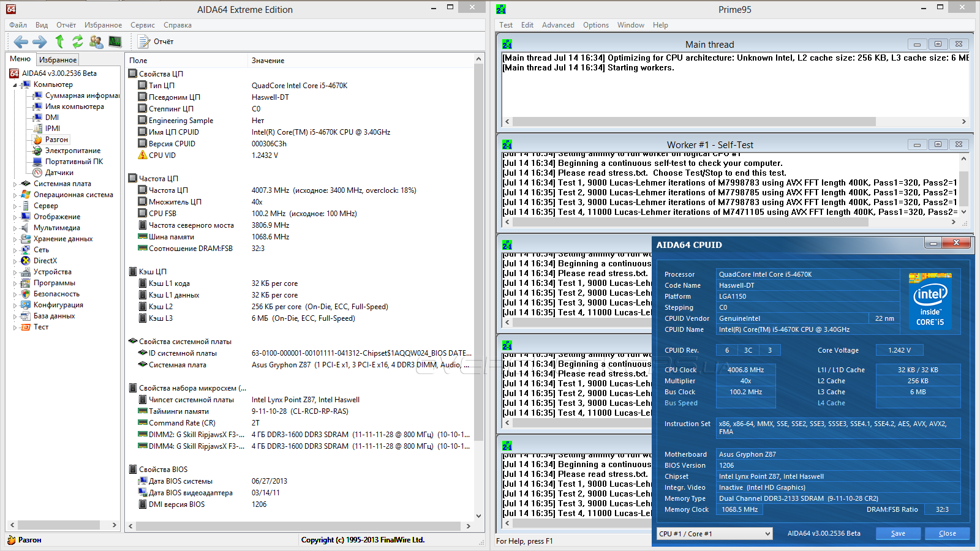Open the Advanced menu in Prime95

click(x=558, y=25)
